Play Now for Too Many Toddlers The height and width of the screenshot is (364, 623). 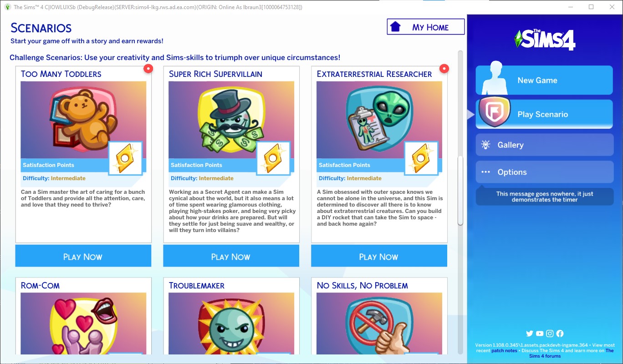[83, 256]
